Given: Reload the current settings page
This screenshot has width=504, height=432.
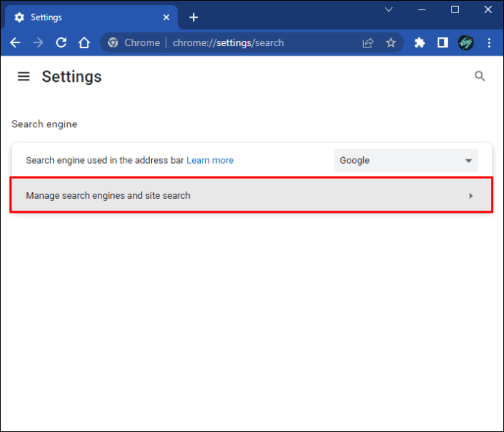Looking at the screenshot, I should (61, 43).
